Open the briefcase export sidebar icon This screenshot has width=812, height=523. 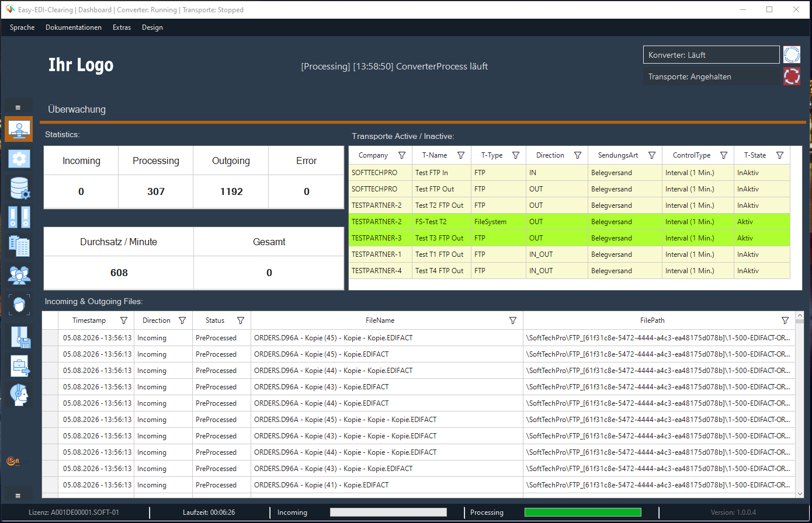click(20, 367)
